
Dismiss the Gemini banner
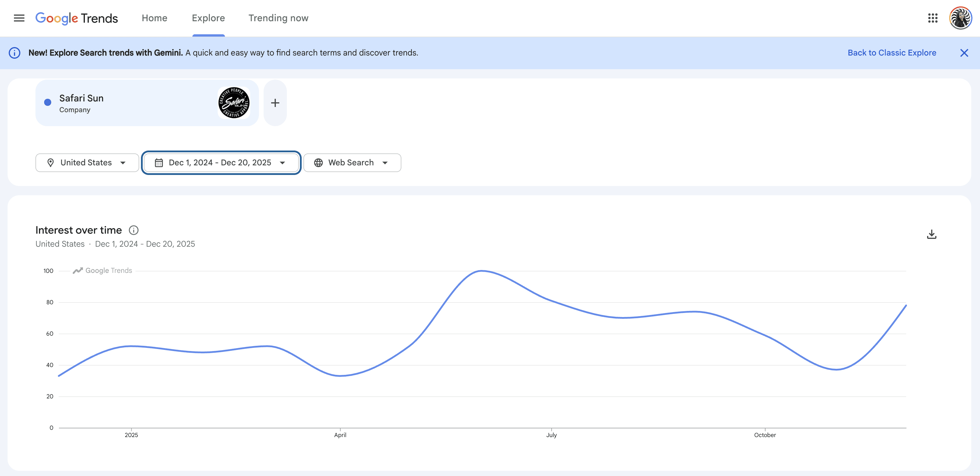click(x=964, y=53)
